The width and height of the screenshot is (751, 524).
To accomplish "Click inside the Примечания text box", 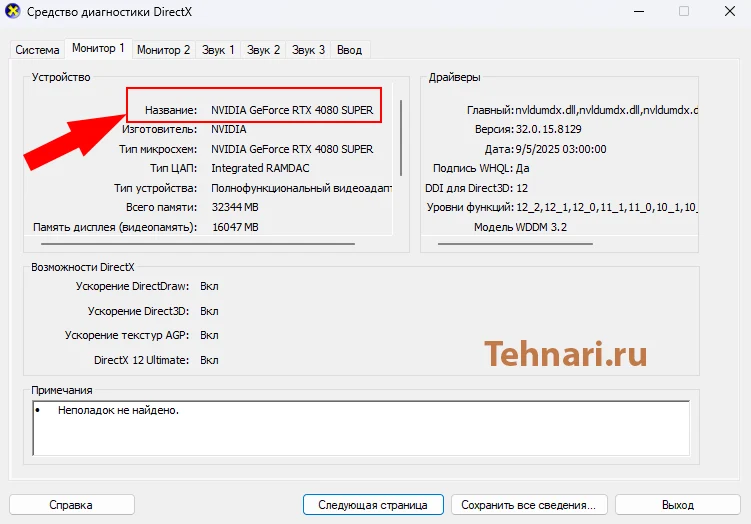I will pos(362,428).
